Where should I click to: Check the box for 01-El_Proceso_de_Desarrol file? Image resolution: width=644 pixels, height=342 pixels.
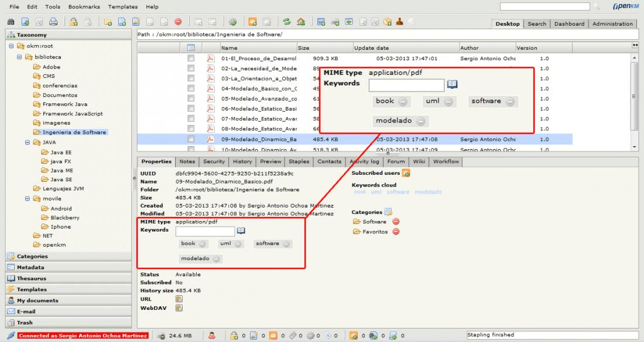point(191,58)
